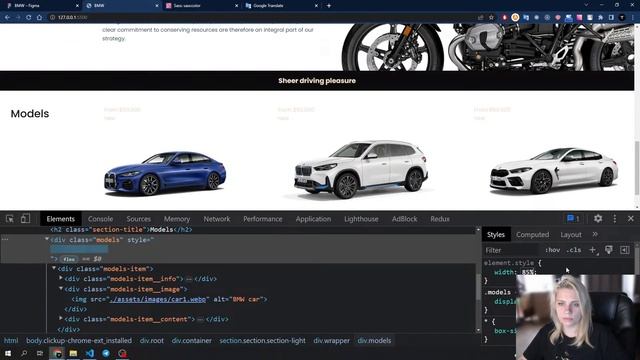Switch to the Layout styles tab
Screen dimensions: 640x360
coord(571,235)
